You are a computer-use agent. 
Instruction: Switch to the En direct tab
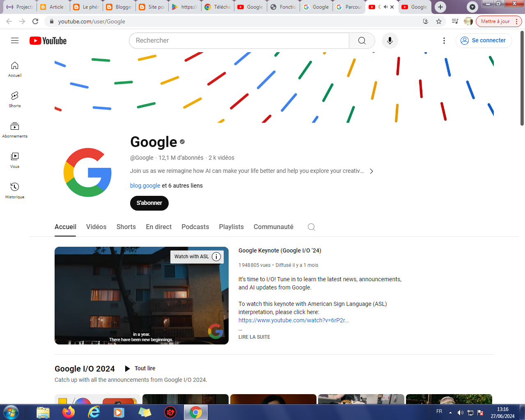[159, 227]
